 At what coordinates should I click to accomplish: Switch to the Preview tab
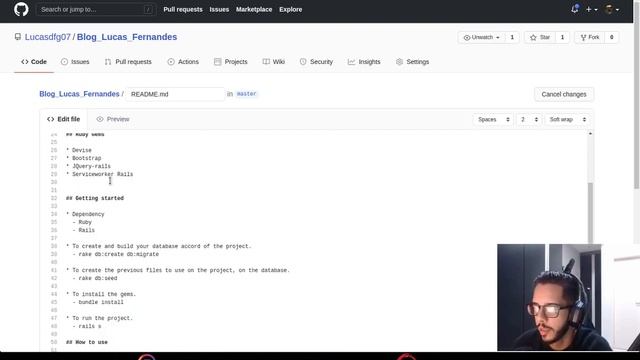tap(113, 119)
